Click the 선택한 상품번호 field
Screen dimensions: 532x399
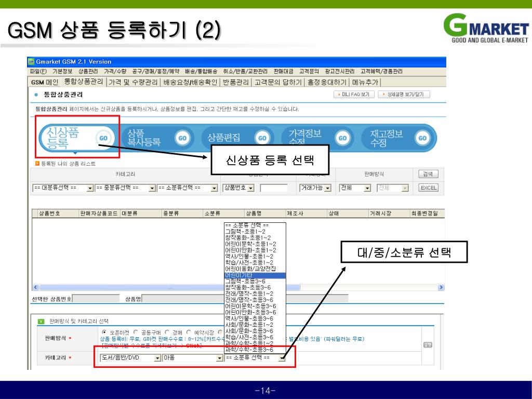pos(96,299)
